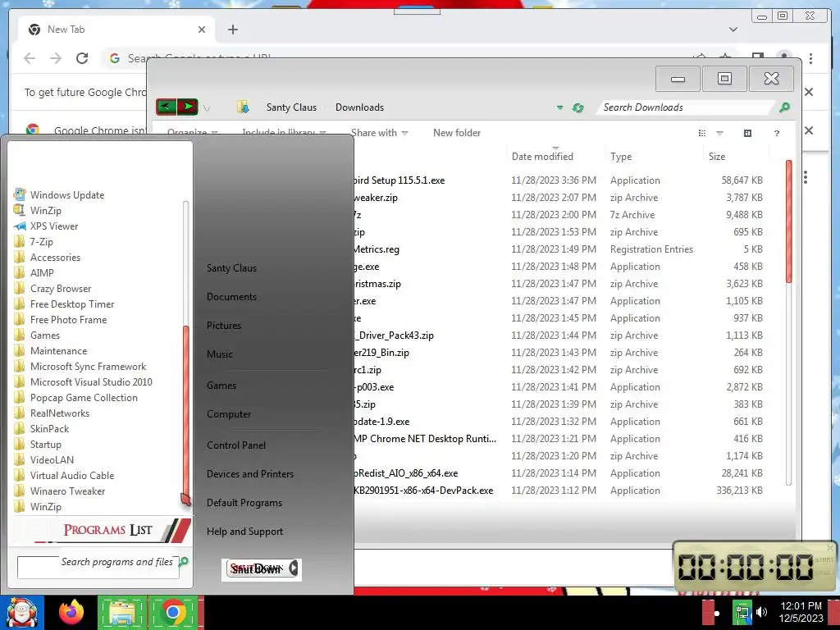Viewport: 840px width, 630px height.
Task: Open the WinZip folder at list bottom
Action: [x=38, y=506]
